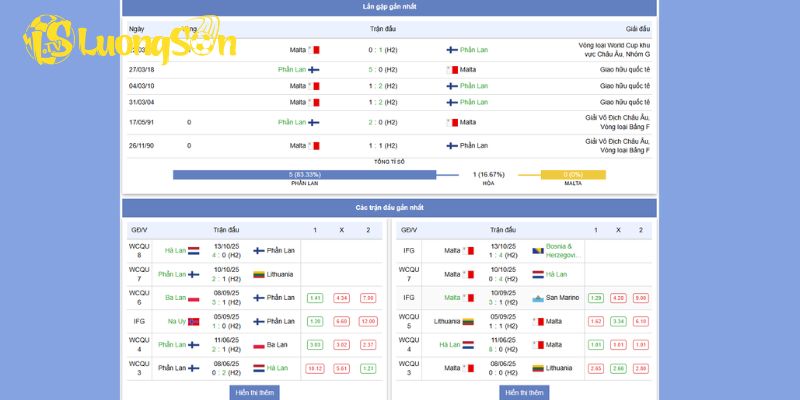Click the San Marino flag icon
The width and height of the screenshot is (800, 400).
(537, 298)
